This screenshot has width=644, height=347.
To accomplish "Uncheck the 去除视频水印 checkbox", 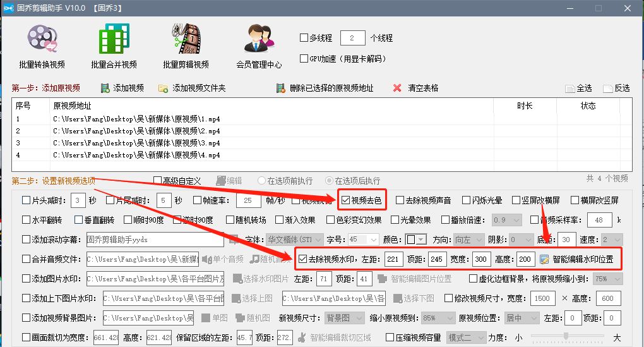I will click(302, 259).
